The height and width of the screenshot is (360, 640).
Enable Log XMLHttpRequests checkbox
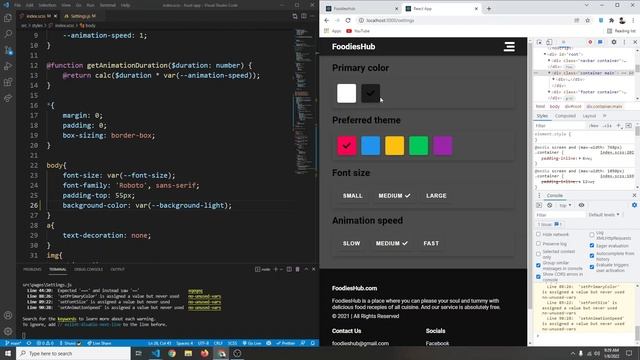[592, 235]
